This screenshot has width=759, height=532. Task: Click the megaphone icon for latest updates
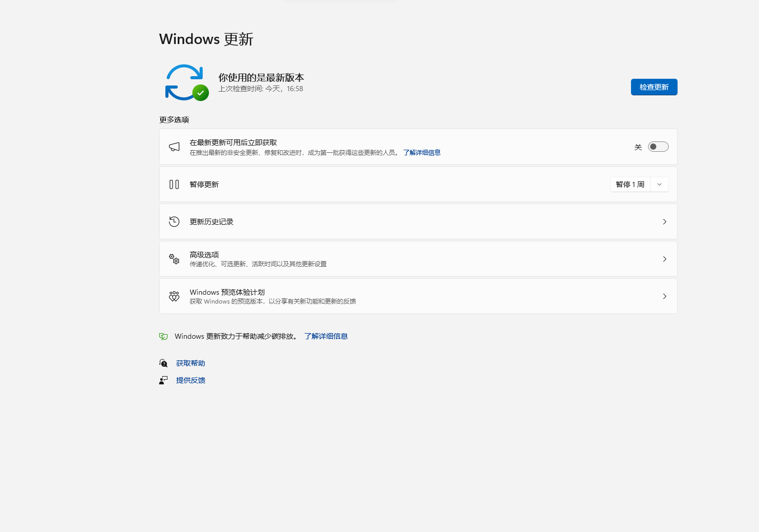tap(174, 147)
